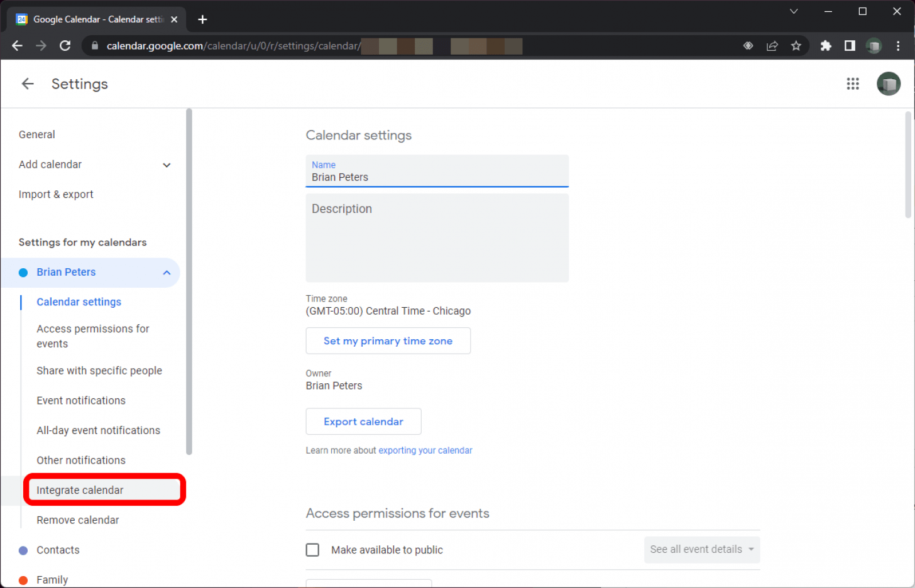Go to All-day event notifications
The image size is (915, 588).
[98, 430]
